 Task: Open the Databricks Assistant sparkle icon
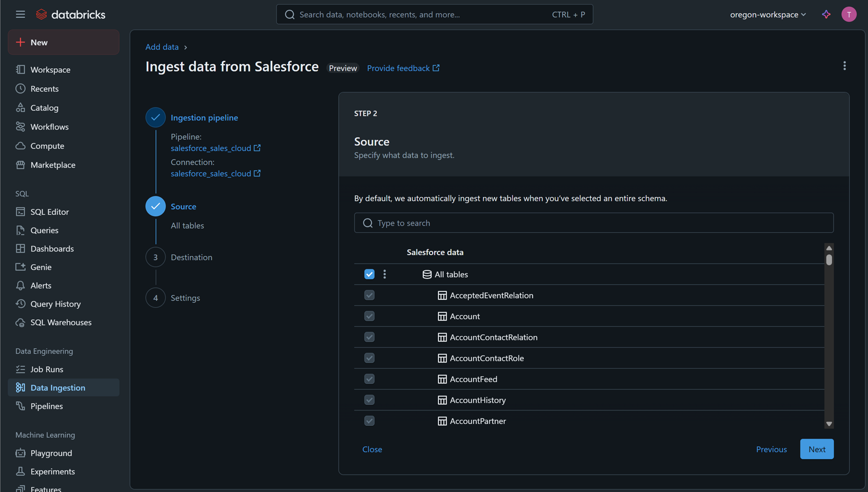826,14
